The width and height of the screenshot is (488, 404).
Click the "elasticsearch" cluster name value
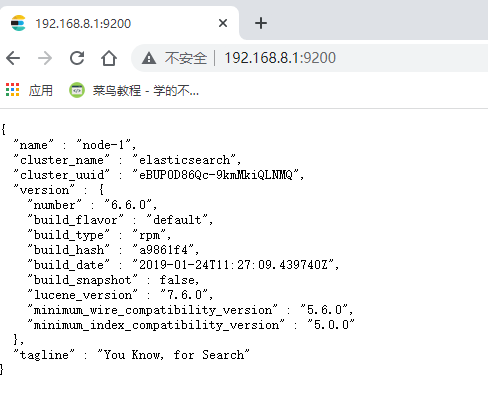coord(184,160)
